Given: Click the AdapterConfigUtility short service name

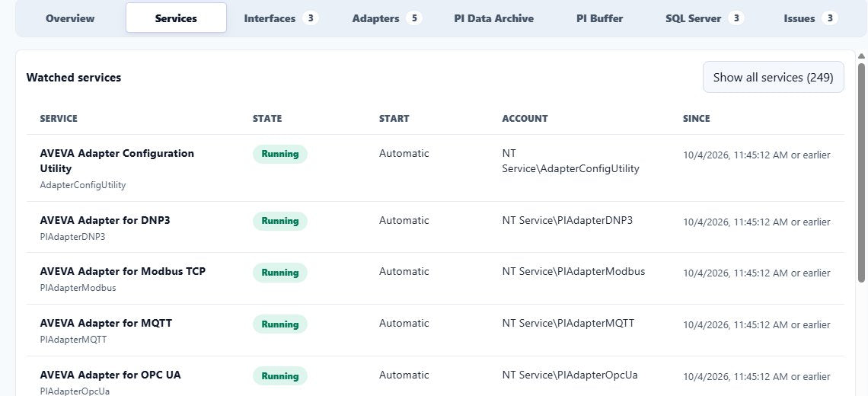Looking at the screenshot, I should point(83,185).
